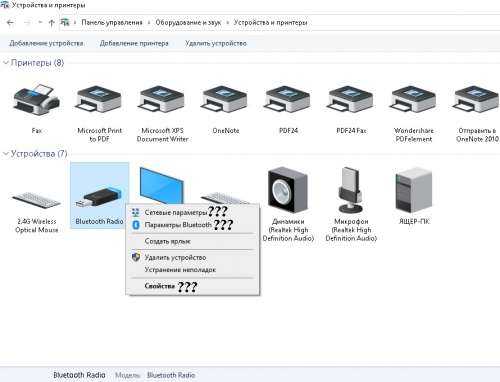The image size is (500, 382).
Task: Click Добавление принтера toolbar button
Action: tap(134, 43)
